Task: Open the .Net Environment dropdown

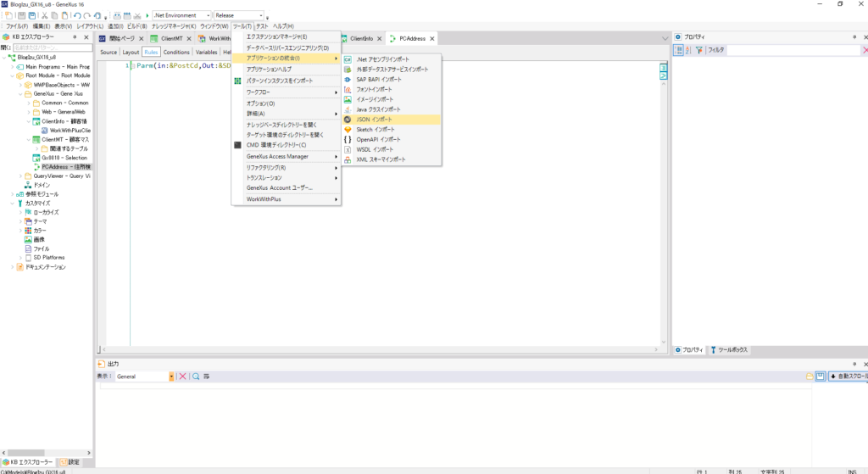Action: coord(209,15)
